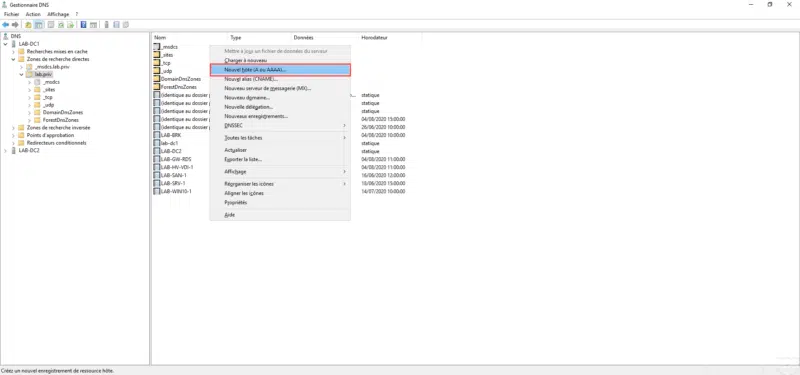
Task: Click the Export list toolbar icon
Action: tap(70, 24)
